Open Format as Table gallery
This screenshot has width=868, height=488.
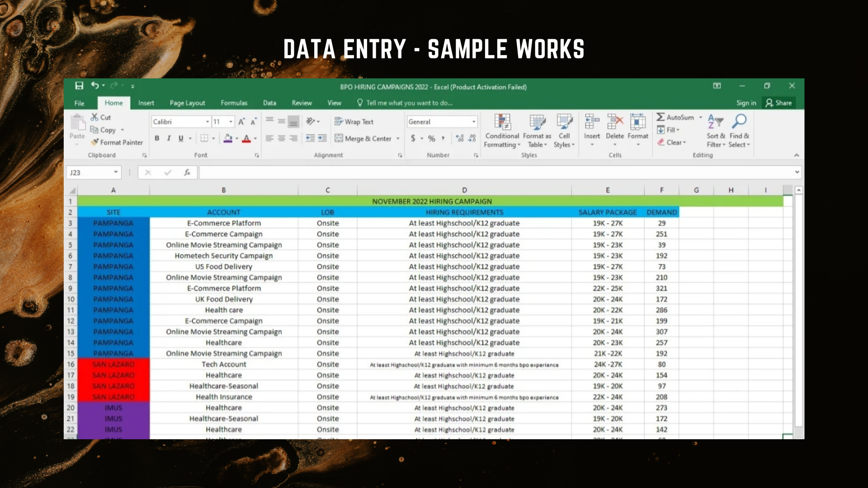(537, 131)
